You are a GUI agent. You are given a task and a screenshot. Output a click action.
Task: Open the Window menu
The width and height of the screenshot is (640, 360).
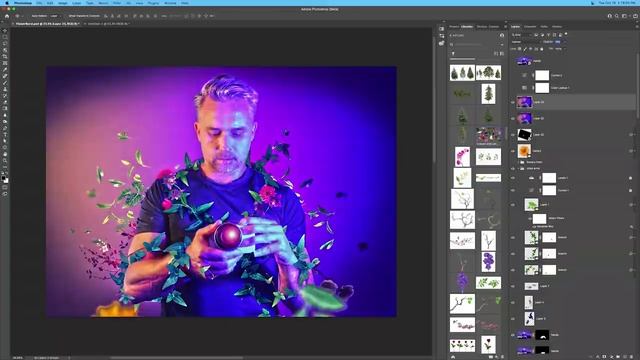170,3
